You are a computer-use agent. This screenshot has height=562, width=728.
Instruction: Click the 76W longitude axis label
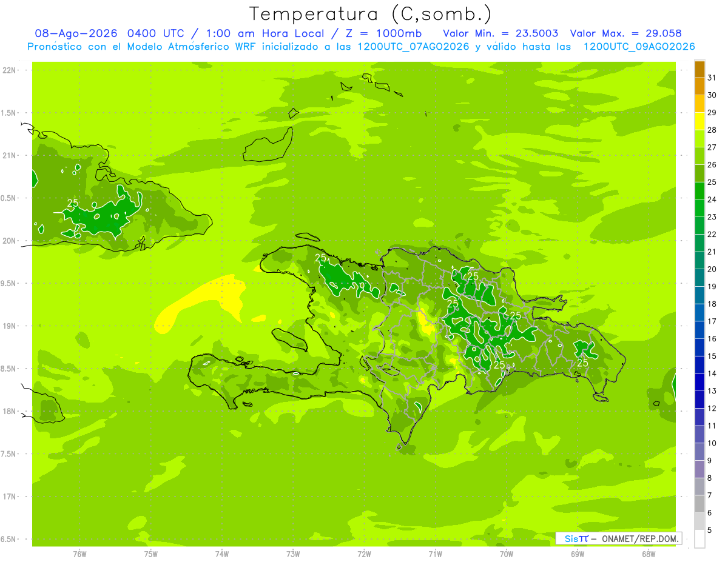(x=79, y=554)
